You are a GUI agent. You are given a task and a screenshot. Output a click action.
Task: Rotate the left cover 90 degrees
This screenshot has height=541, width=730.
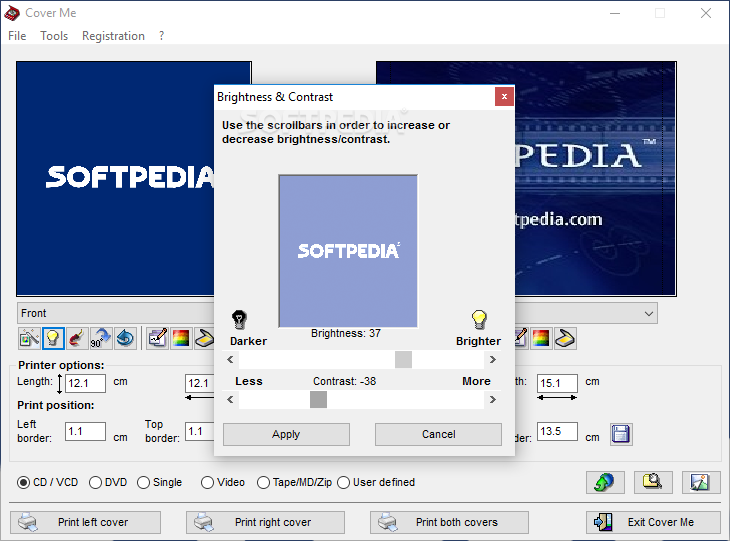[x=101, y=338]
